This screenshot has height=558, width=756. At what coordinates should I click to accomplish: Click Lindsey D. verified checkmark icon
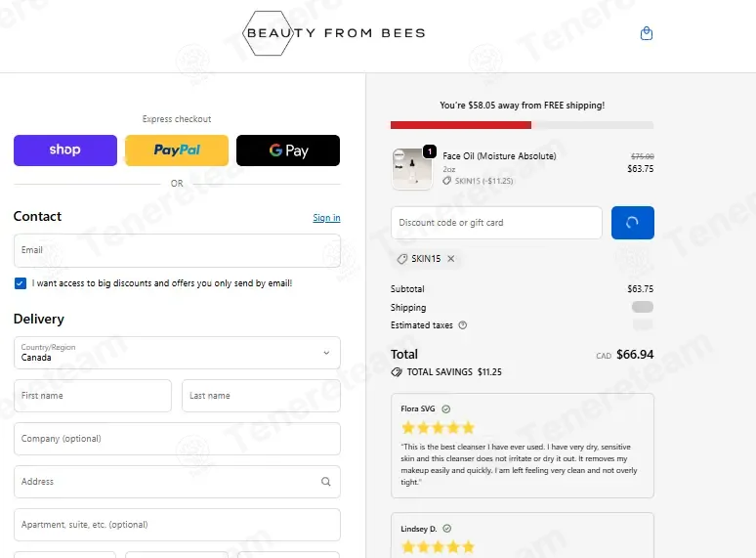coord(447,529)
